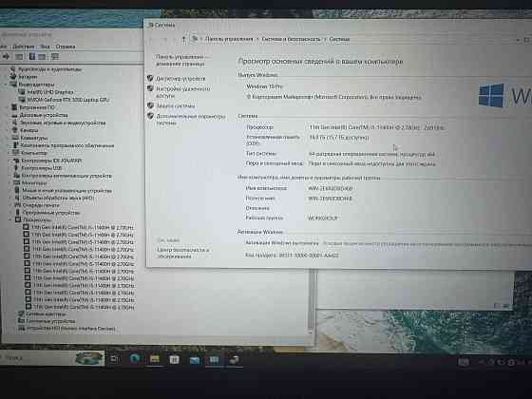532x399 pixels.
Task: Open the Mail app from the taskbar
Action: point(195,360)
